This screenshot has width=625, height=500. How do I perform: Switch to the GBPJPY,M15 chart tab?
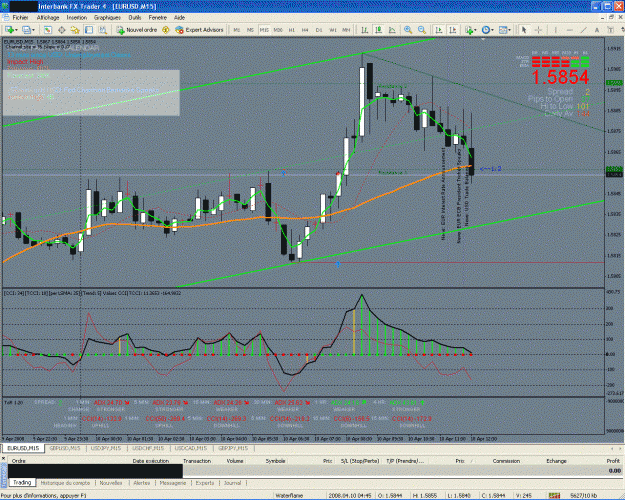(x=233, y=448)
